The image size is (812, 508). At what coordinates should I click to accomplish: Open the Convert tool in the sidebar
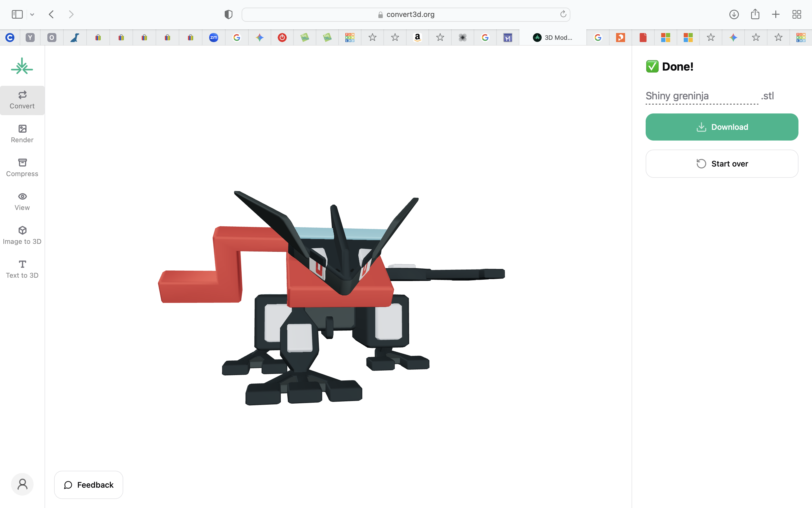(22, 100)
